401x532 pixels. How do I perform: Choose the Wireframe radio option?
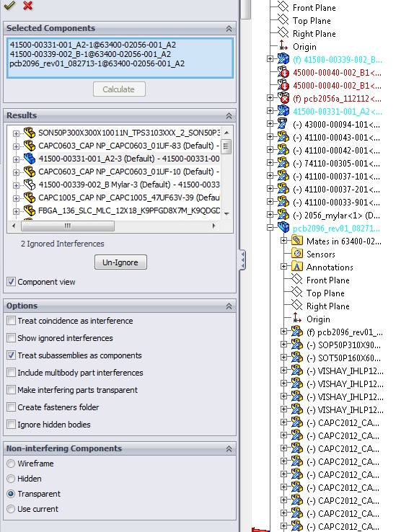11,464
